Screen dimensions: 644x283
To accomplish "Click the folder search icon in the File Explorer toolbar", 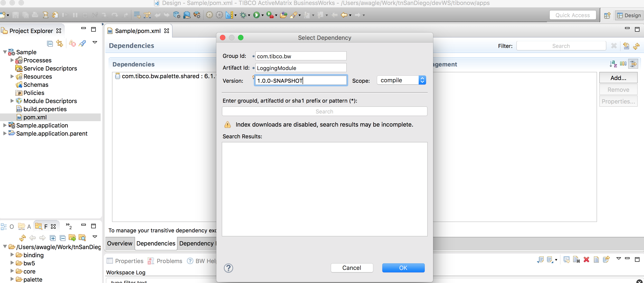I will click(82, 238).
